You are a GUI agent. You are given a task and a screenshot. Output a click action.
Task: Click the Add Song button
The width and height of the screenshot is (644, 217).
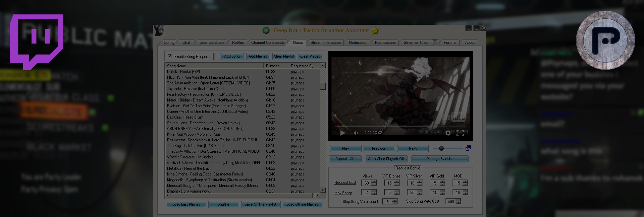[232, 56]
